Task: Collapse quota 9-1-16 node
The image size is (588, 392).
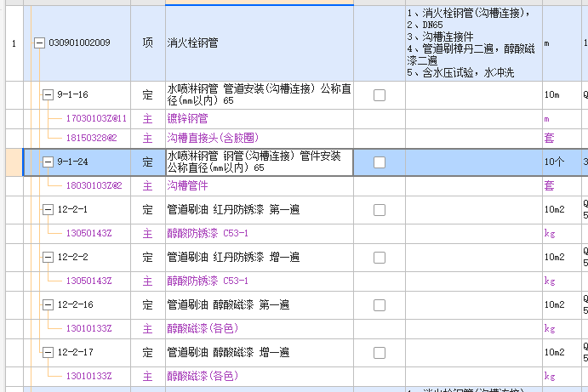Action: 48,94
